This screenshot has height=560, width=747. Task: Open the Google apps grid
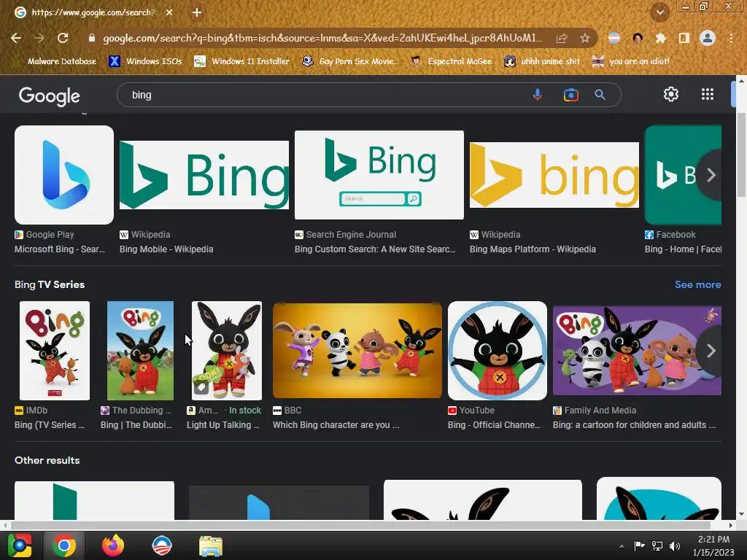click(x=708, y=94)
